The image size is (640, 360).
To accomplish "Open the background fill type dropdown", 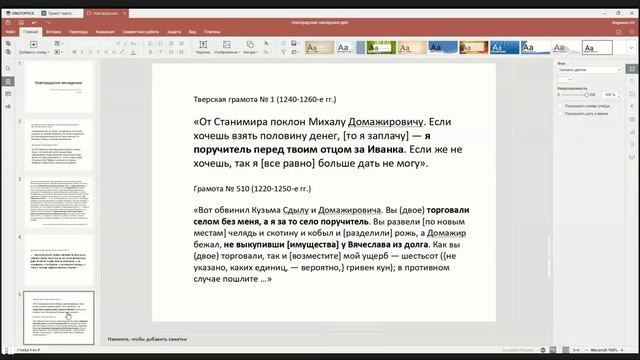I will click(x=589, y=70).
